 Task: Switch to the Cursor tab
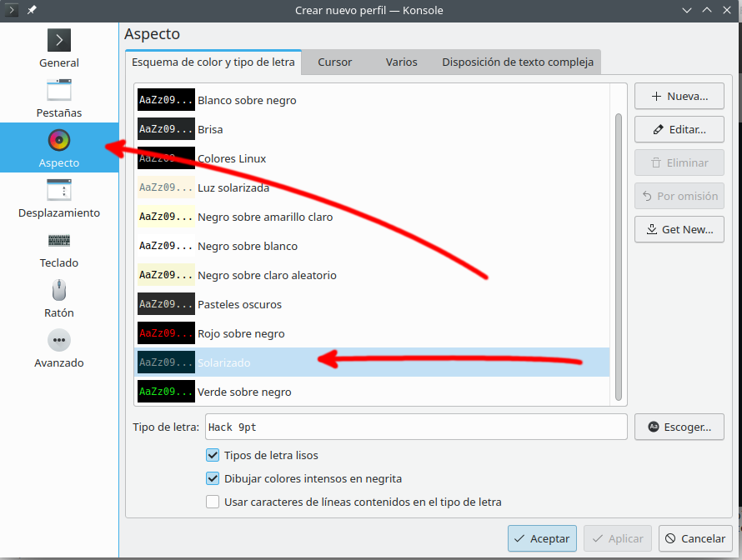pyautogui.click(x=334, y=62)
